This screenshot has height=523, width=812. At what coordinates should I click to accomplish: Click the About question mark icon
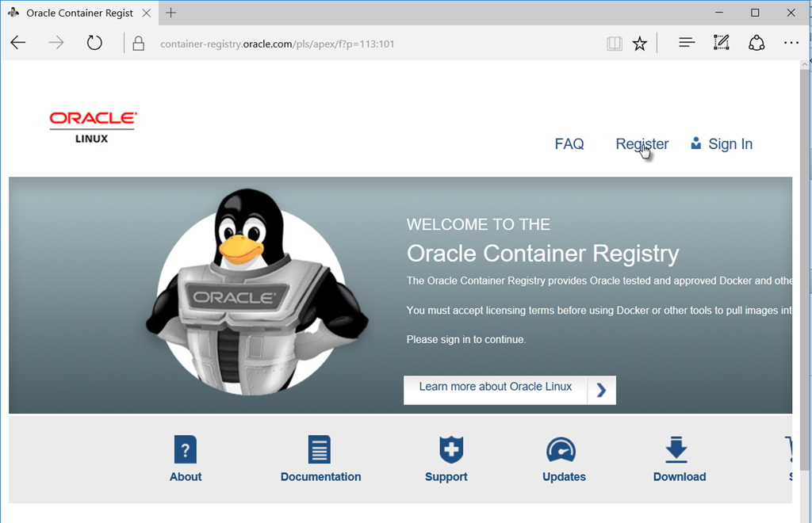coord(185,450)
